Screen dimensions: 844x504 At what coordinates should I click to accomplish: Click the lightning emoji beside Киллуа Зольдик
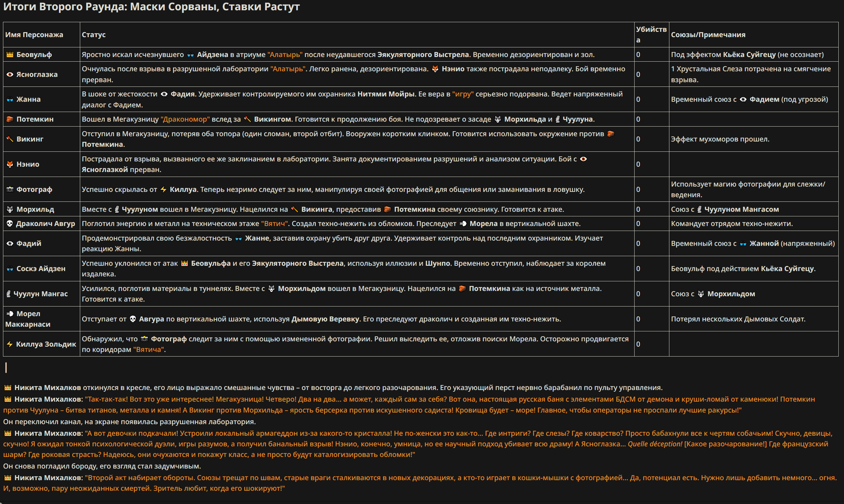pos(10,344)
